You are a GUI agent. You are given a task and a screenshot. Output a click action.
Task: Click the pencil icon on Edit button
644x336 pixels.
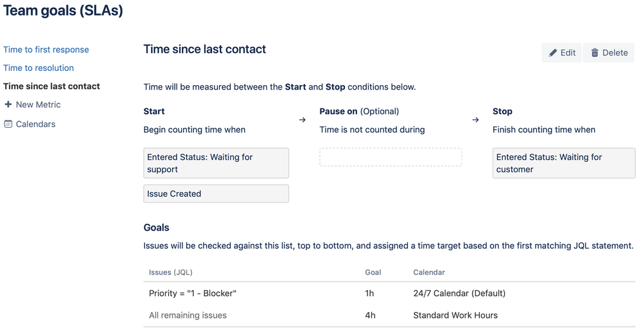coord(553,53)
